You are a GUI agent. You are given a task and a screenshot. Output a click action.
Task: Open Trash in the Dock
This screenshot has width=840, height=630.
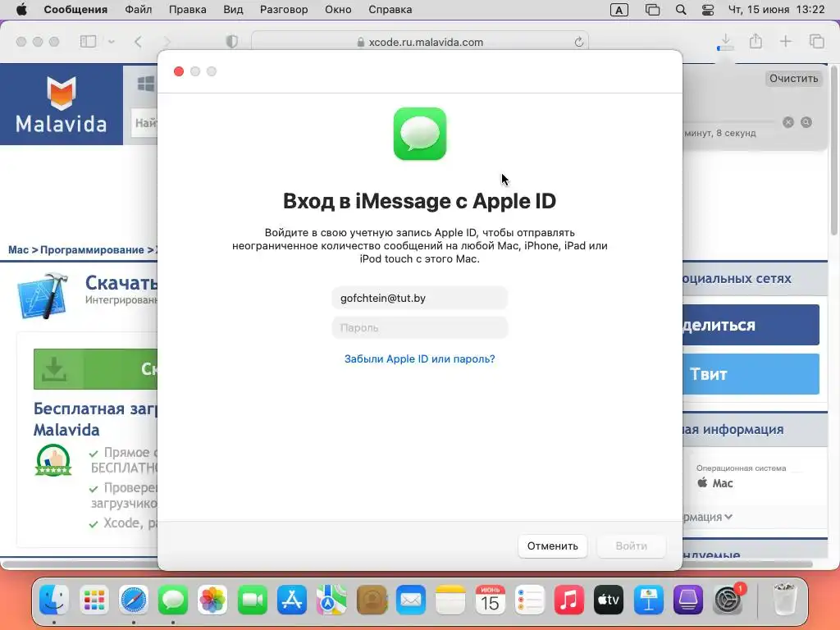point(785,600)
